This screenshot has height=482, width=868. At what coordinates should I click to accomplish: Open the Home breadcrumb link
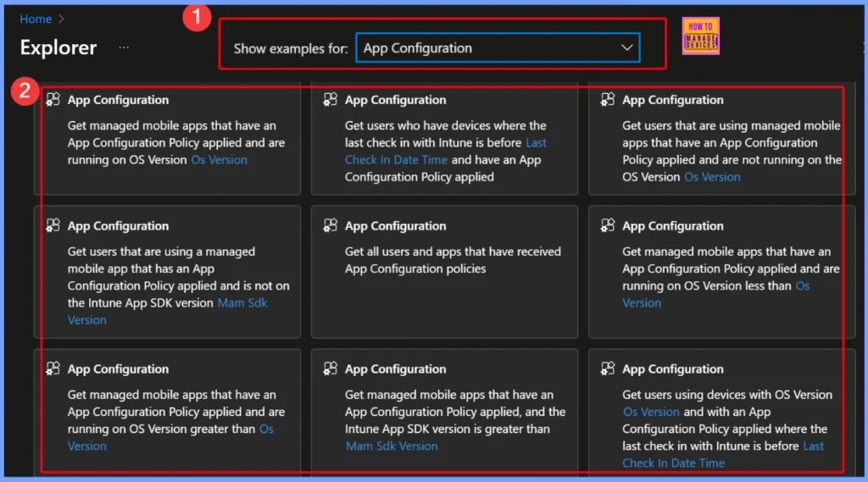[36, 19]
